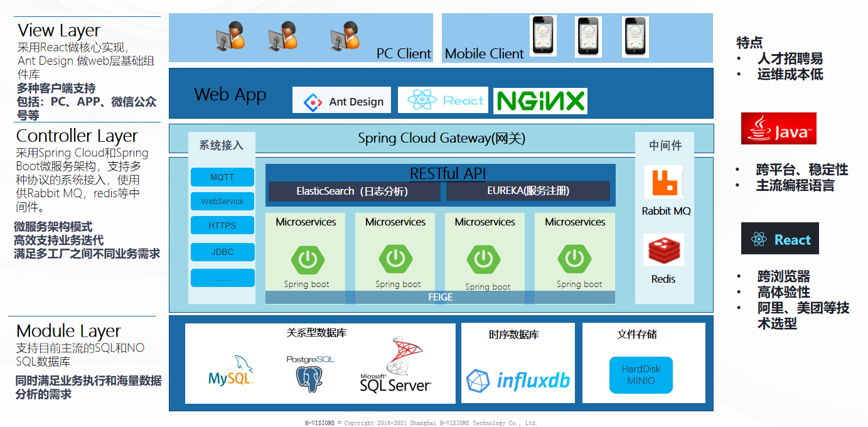Select the red Redis icon
The height and width of the screenshot is (427, 868).
[663, 250]
